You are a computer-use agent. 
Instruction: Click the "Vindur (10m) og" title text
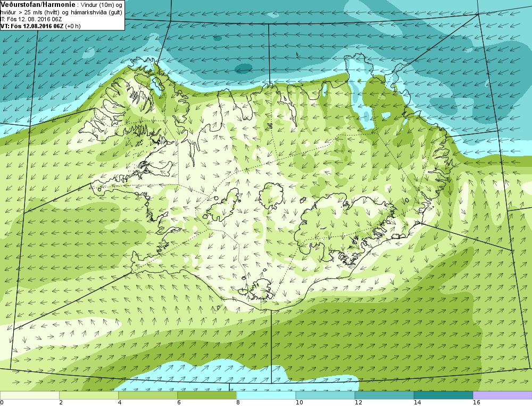coord(102,5)
